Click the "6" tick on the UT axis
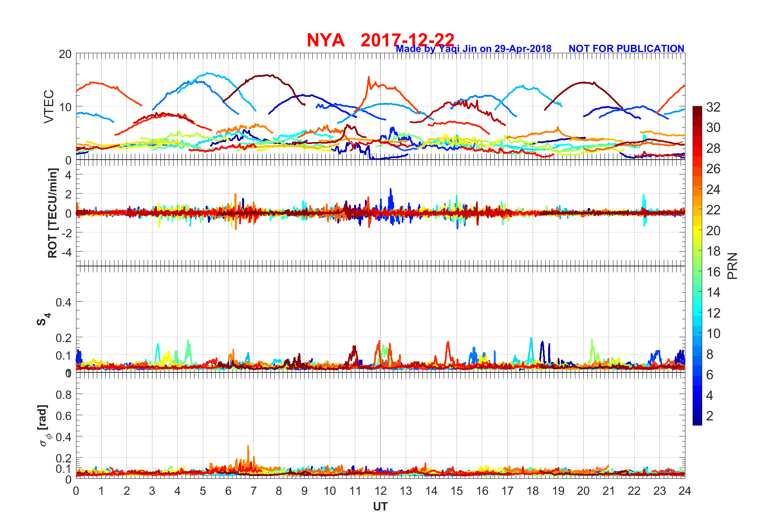The height and width of the screenshot is (532, 761). [x=228, y=491]
